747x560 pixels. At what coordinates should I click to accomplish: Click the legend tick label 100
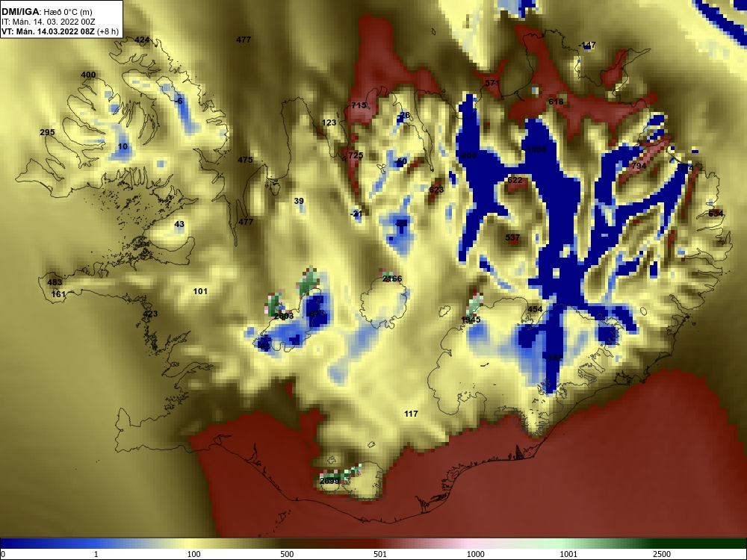click(193, 554)
